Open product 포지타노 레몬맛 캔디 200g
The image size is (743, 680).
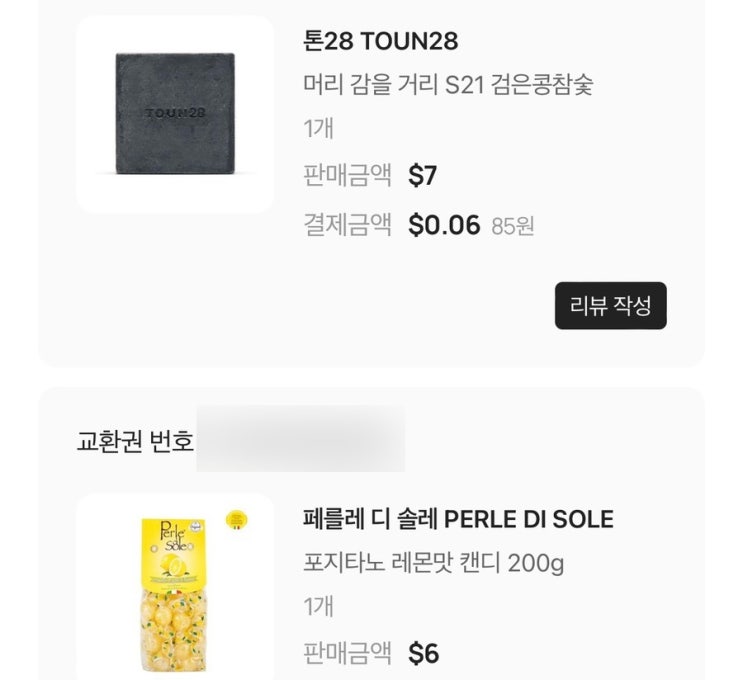pyautogui.click(x=433, y=563)
